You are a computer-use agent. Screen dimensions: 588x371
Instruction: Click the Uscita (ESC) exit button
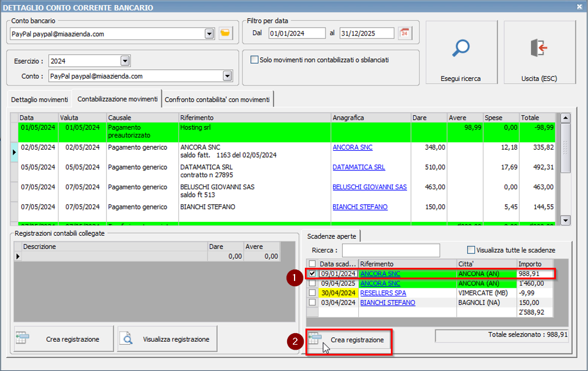tap(539, 52)
